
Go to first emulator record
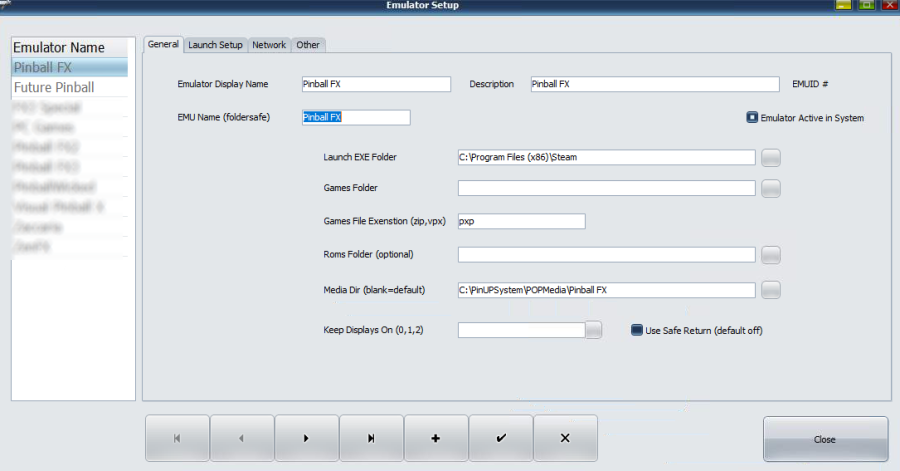pyautogui.click(x=177, y=439)
